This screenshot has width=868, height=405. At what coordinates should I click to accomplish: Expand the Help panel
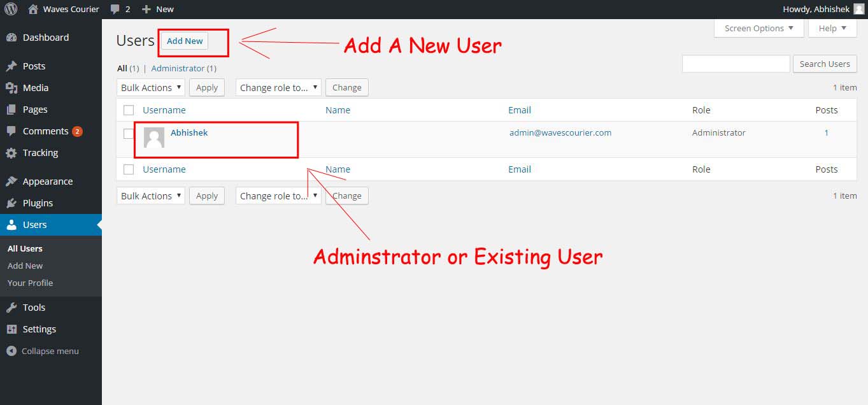coord(832,28)
